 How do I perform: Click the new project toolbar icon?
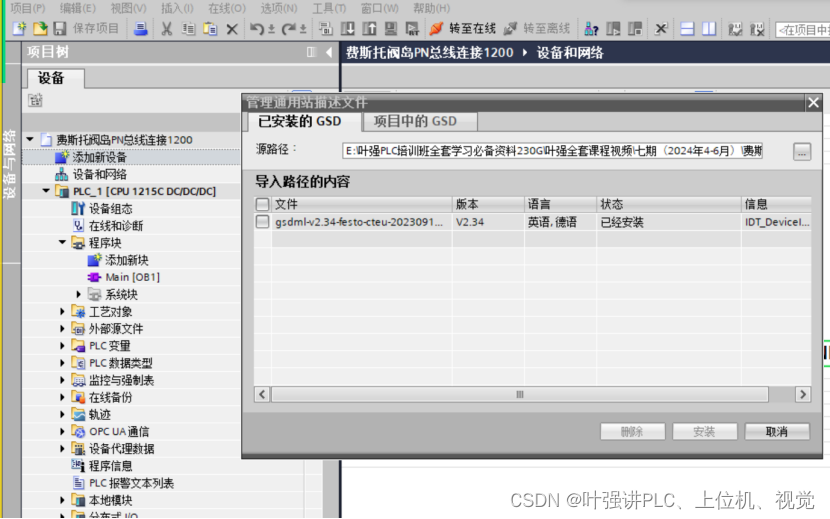(20, 29)
